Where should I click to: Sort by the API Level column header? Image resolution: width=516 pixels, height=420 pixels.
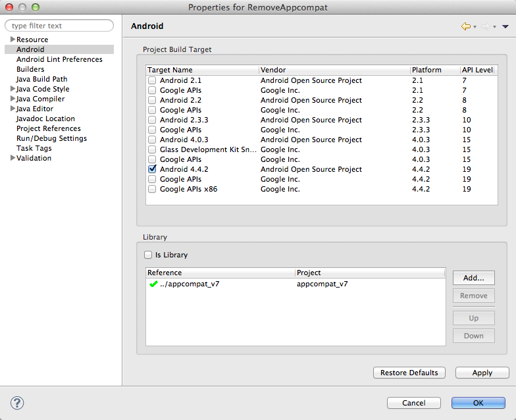click(x=477, y=70)
